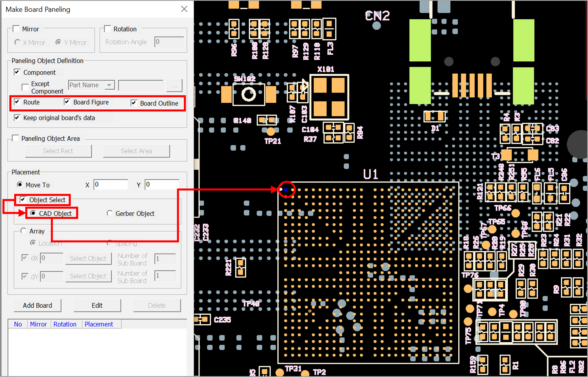Viewport: 588px width, 377px height.
Task: Select the Gerber Object radio button
Action: [x=109, y=213]
